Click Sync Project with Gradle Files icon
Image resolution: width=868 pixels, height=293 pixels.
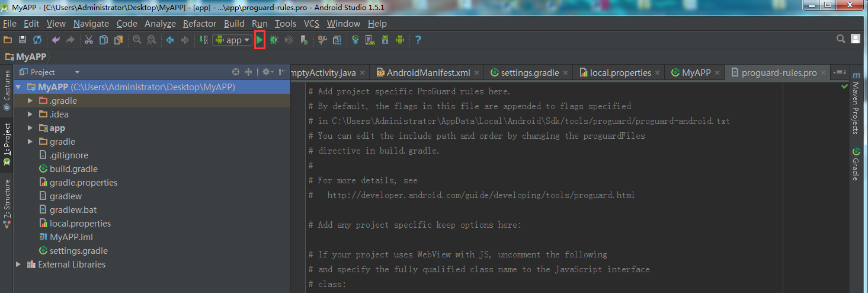coord(355,40)
